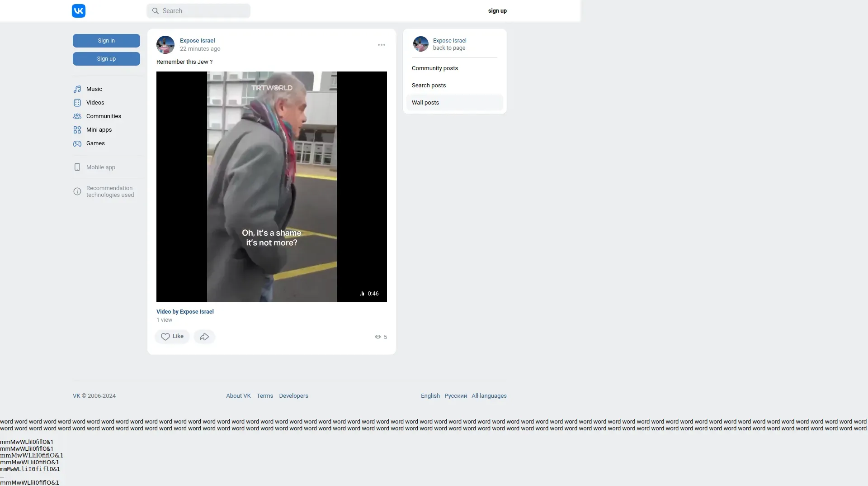Click the 'Remember this Jew ?' post text
Viewport: 868px width, 486px height.
point(184,62)
